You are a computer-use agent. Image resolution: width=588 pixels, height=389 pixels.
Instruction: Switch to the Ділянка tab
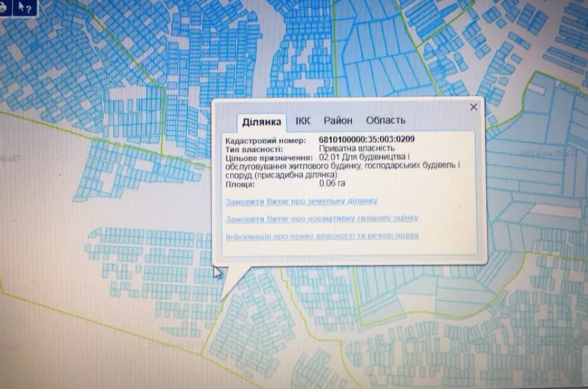pyautogui.click(x=262, y=122)
